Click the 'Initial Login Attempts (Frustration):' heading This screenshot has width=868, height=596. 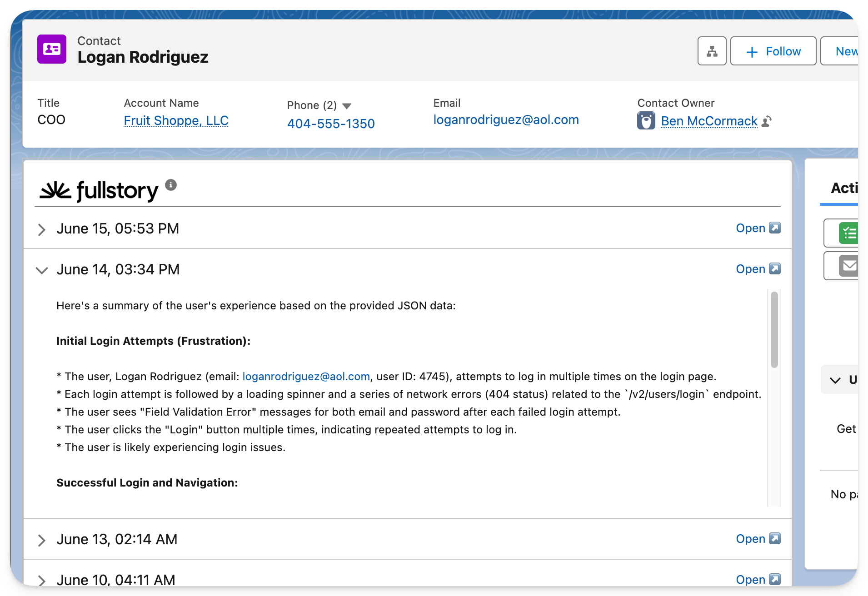point(154,341)
